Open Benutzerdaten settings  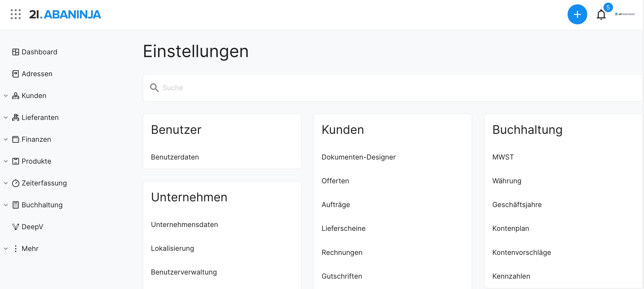point(175,157)
